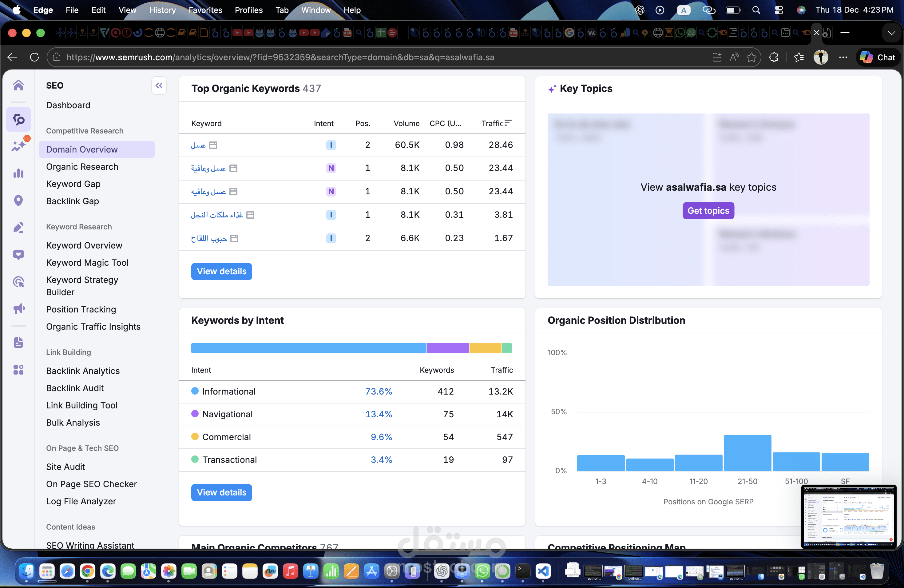
Task: Click the Traffic & Market bar chart icon
Action: pos(18,173)
